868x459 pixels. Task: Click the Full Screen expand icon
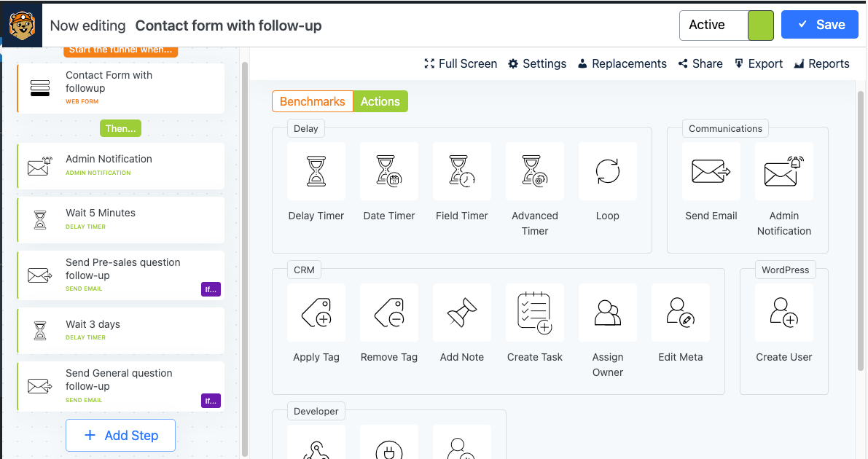pos(429,63)
